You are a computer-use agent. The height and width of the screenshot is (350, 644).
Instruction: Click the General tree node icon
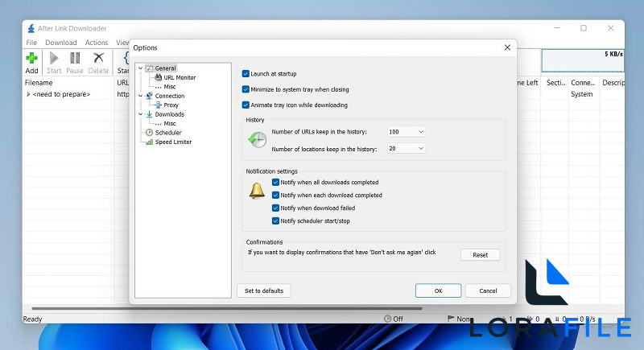coord(150,68)
